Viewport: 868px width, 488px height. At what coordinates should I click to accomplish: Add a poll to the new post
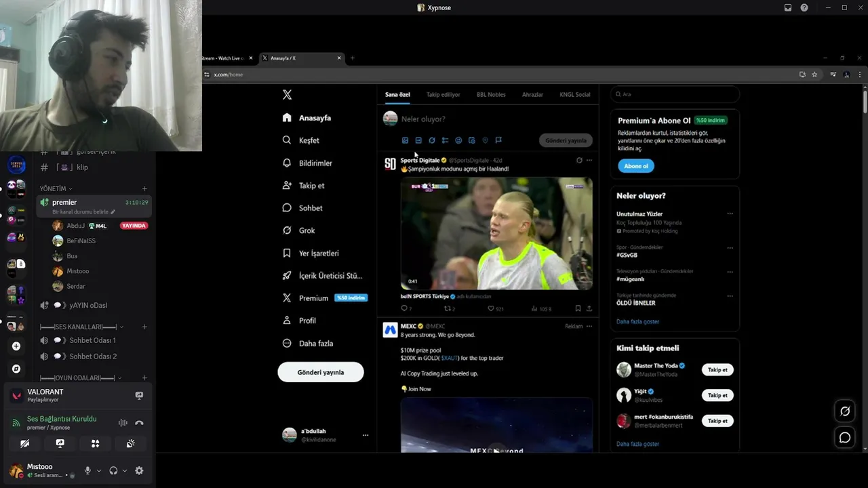click(445, 140)
